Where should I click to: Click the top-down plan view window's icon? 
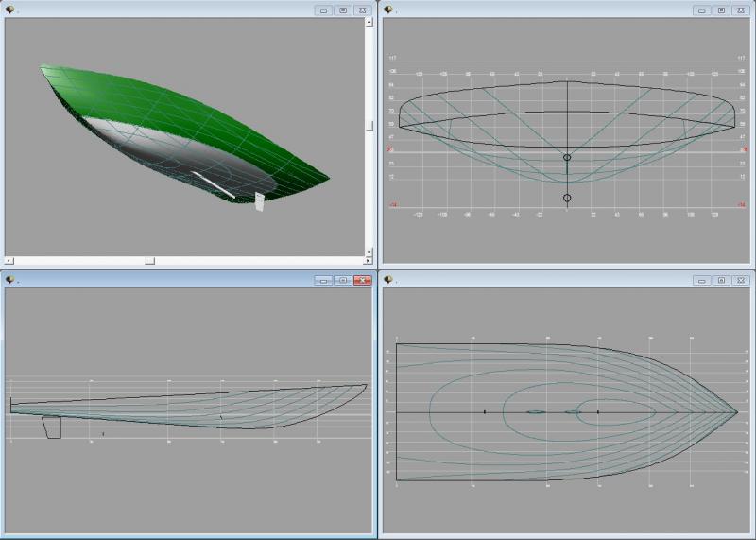pos(387,280)
